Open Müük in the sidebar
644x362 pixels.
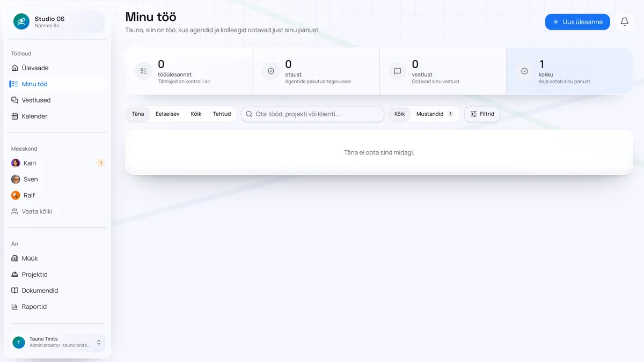pos(57,258)
